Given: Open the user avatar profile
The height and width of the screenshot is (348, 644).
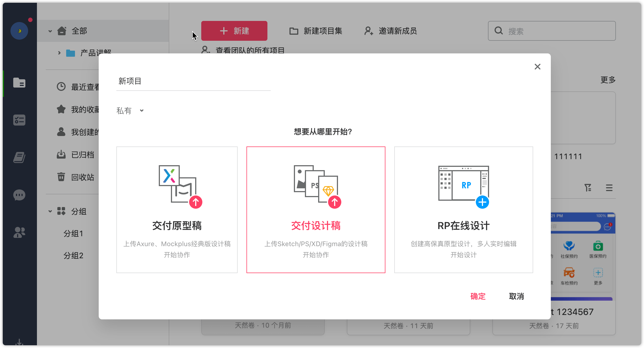Looking at the screenshot, I should 19,31.
